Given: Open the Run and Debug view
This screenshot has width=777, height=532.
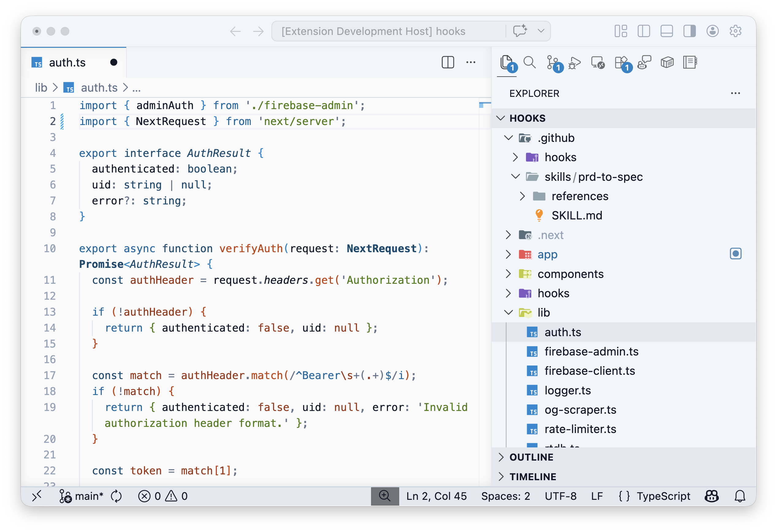Looking at the screenshot, I should click(x=574, y=62).
